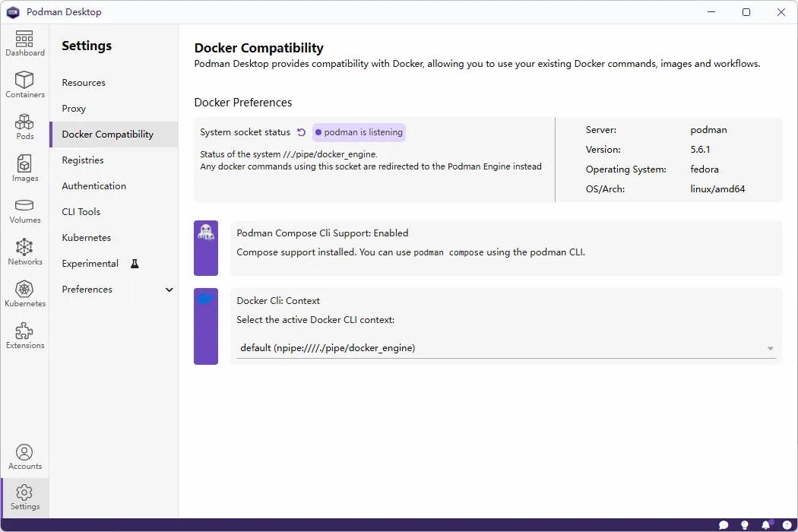Screen dimensions: 798x532
Task: Refresh the system socket status
Action: 301,131
